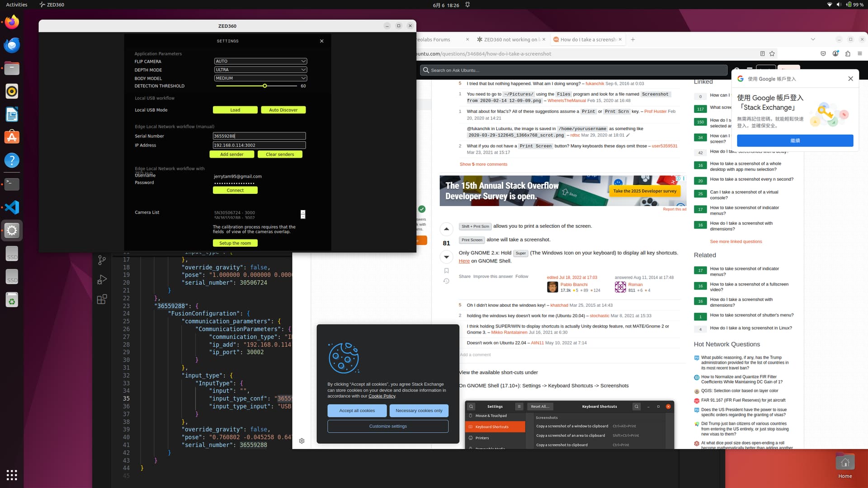The height and width of the screenshot is (488, 868).
Task: Open Source Control view in VS Code
Action: click(x=102, y=260)
